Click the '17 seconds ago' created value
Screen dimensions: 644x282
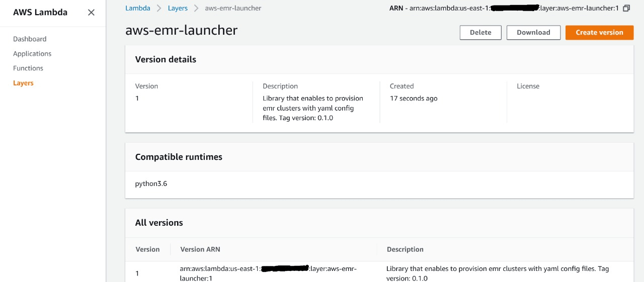[x=414, y=98]
